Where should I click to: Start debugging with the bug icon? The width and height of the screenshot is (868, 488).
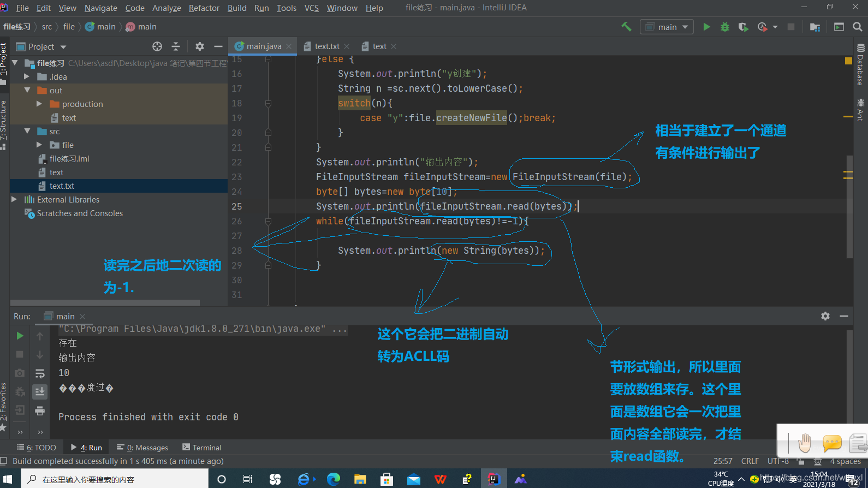(725, 27)
